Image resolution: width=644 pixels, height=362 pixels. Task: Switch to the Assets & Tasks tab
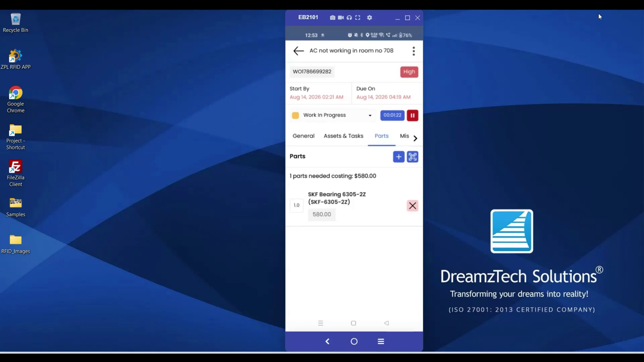click(x=343, y=136)
